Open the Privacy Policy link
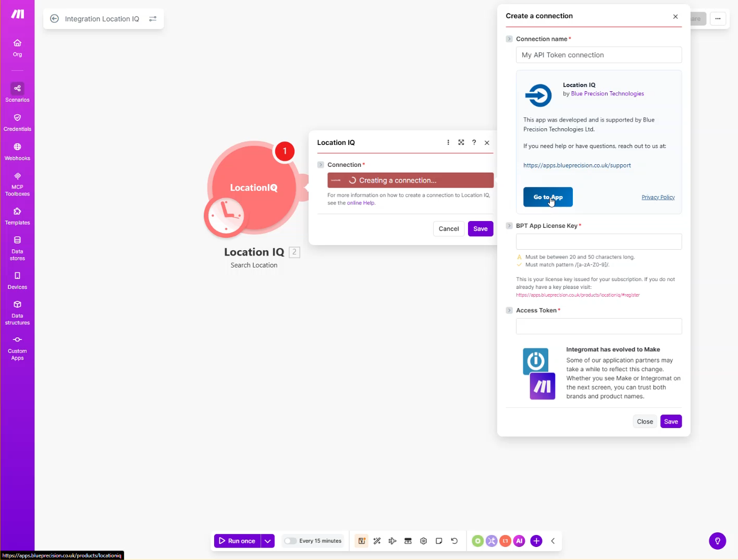Image resolution: width=738 pixels, height=560 pixels. tap(658, 197)
